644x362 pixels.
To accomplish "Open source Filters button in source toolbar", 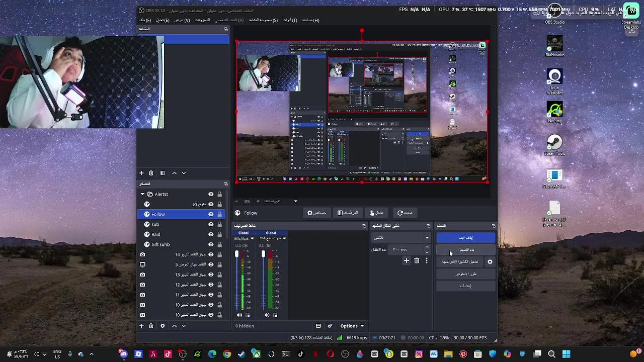I will click(348, 213).
